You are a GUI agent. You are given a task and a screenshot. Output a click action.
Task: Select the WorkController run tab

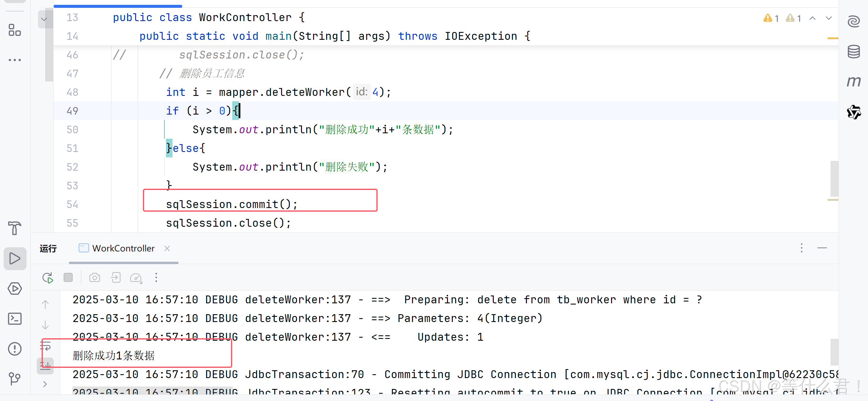(x=123, y=248)
